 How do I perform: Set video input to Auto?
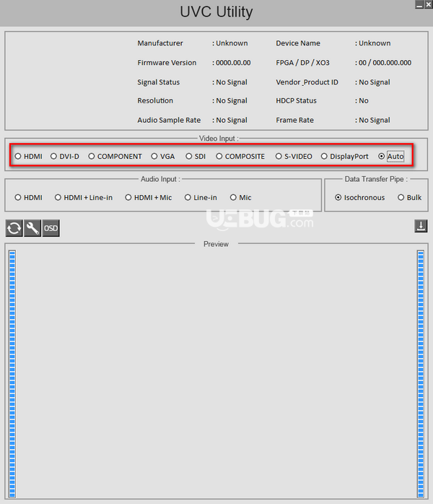point(391,156)
